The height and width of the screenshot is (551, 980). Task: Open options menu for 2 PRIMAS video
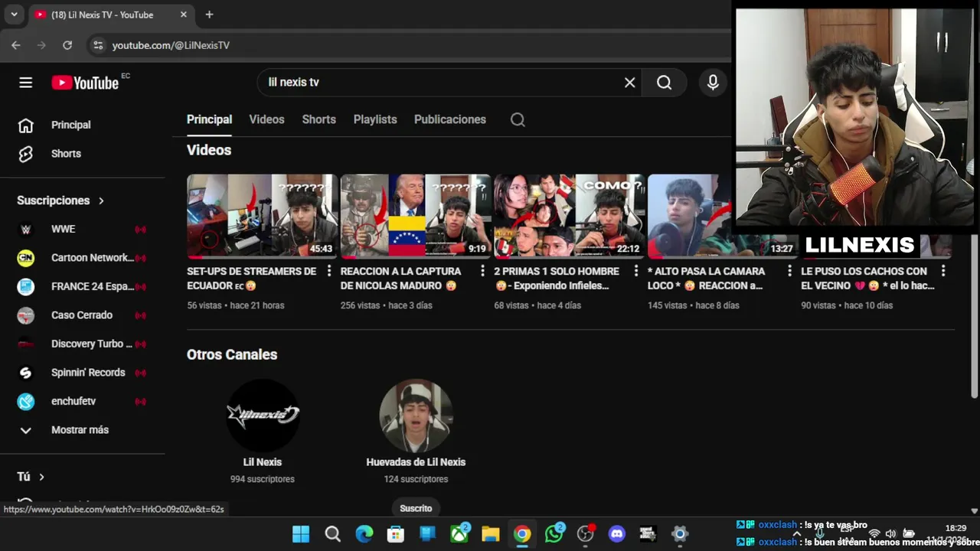[635, 271]
